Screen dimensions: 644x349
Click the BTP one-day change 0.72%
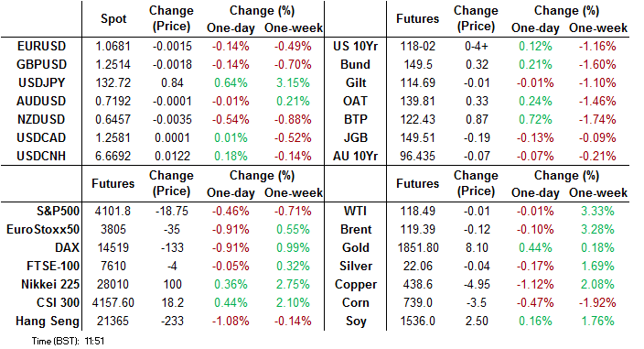[535, 120]
